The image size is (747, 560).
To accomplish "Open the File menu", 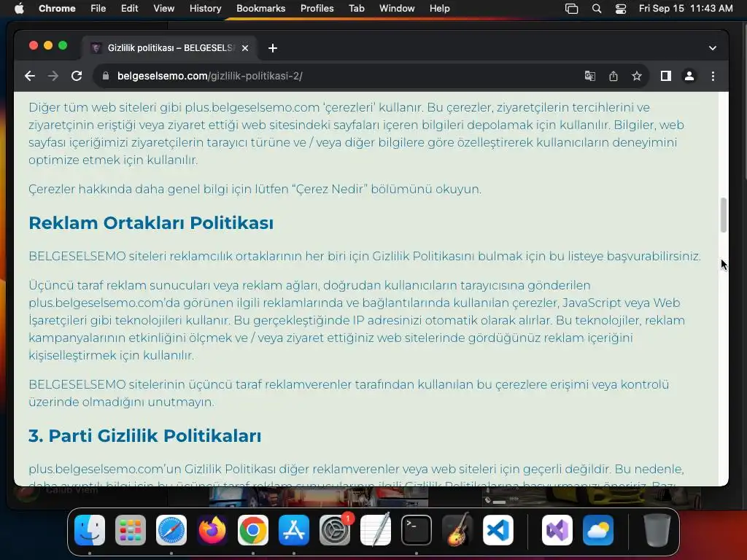I will tap(98, 8).
